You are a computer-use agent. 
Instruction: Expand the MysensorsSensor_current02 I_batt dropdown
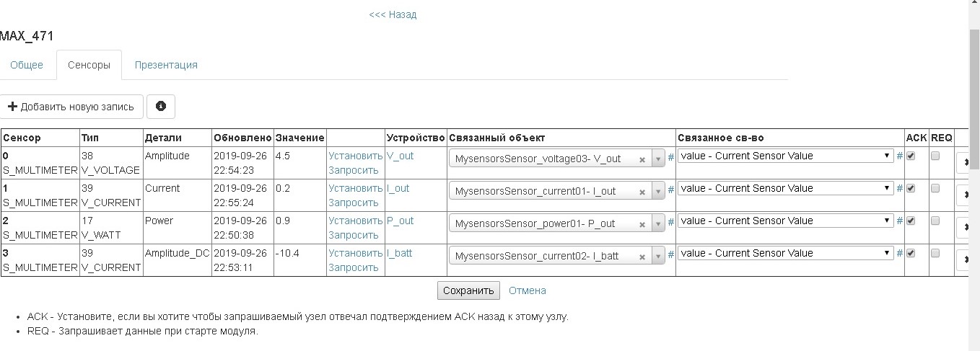click(658, 257)
